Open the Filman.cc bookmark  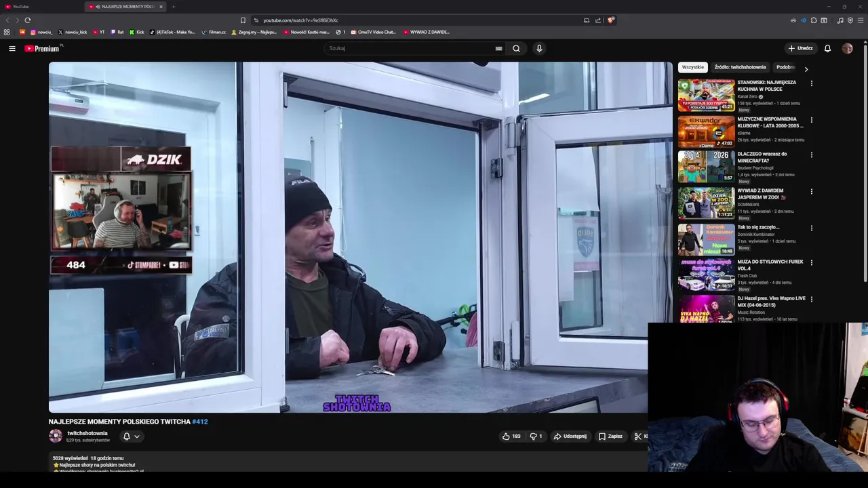(x=214, y=32)
